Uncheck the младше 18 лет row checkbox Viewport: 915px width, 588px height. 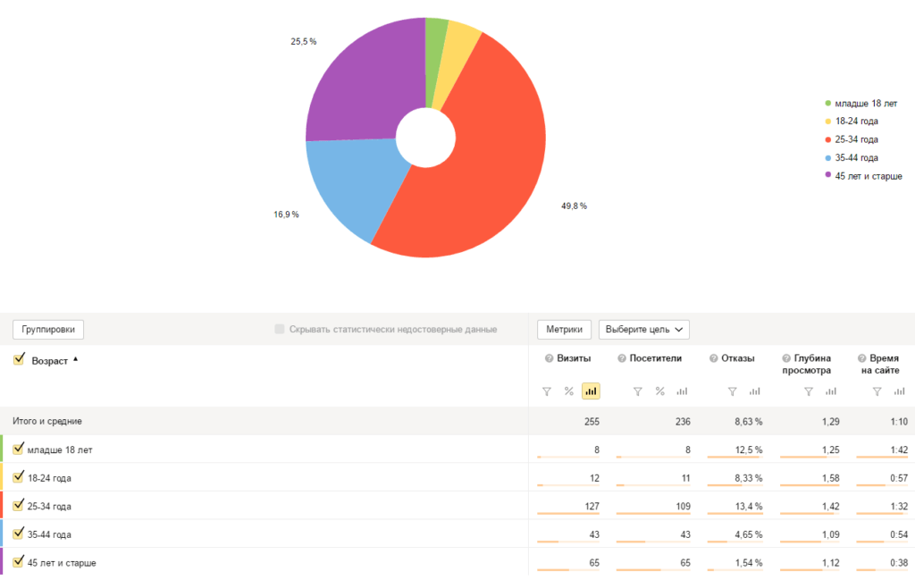tap(19, 449)
